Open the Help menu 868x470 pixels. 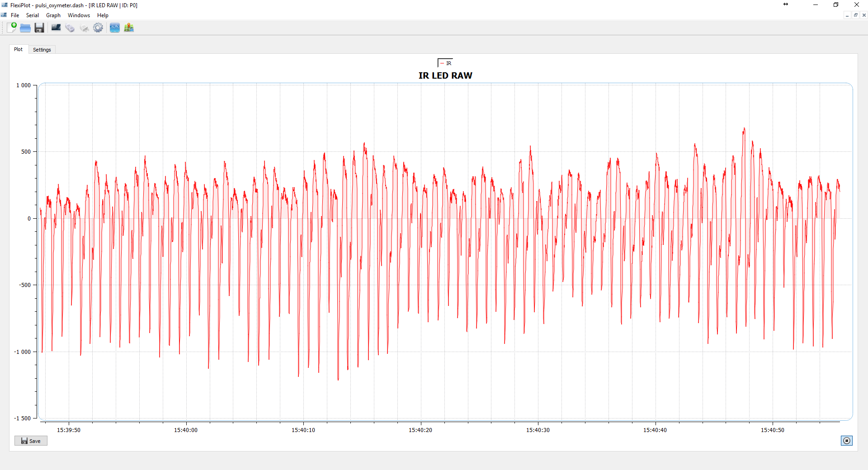click(103, 15)
